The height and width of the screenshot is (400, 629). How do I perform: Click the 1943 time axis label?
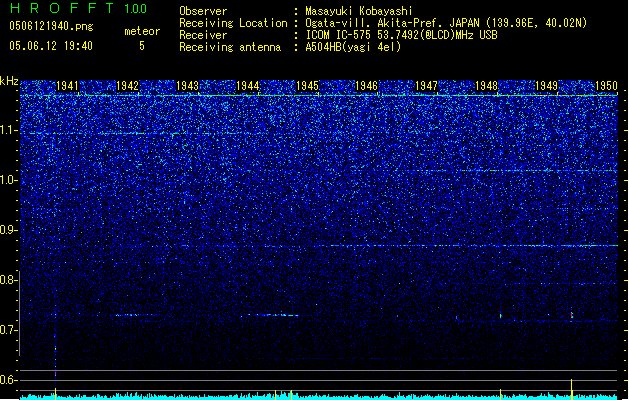(x=187, y=86)
